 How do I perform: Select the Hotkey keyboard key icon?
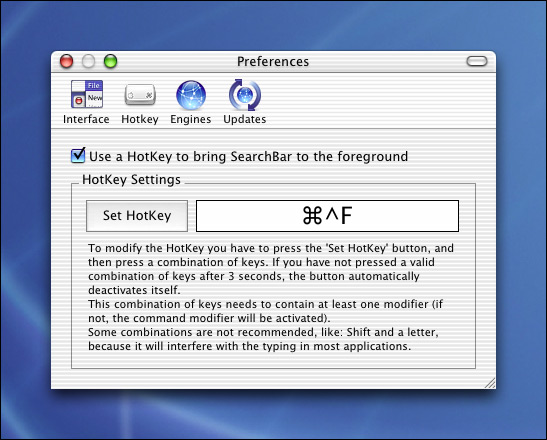(x=140, y=95)
